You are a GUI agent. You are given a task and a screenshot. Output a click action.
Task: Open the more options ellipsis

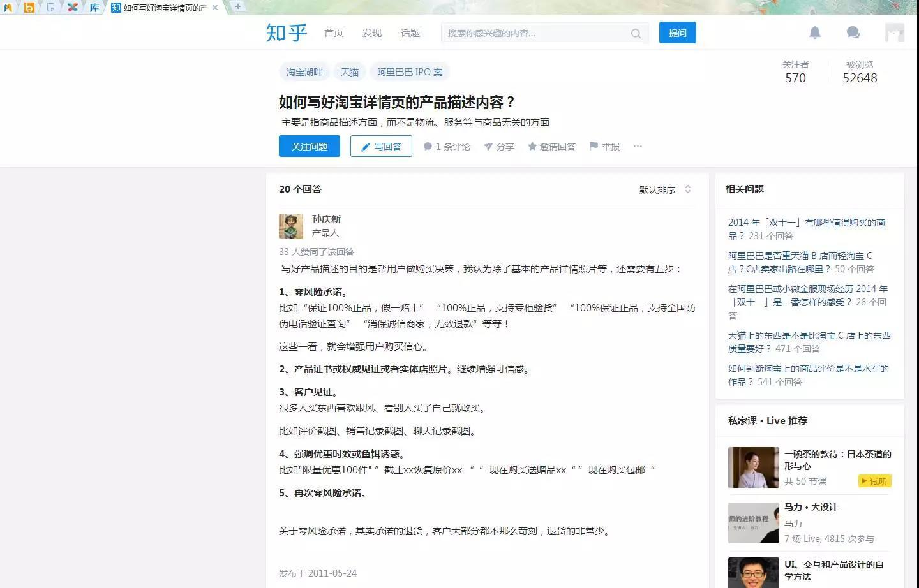coord(638,146)
